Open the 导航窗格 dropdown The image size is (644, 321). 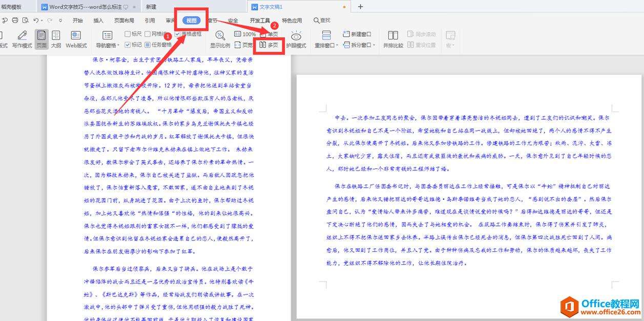coord(117,44)
